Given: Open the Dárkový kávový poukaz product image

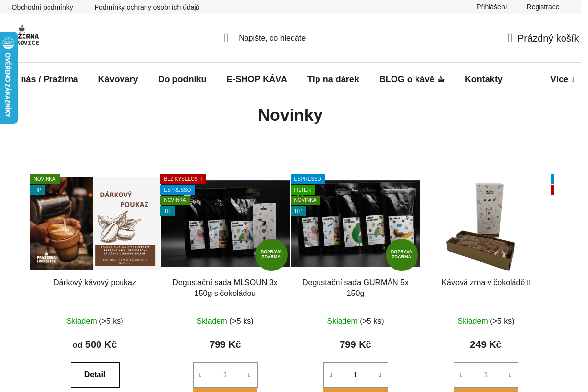Looking at the screenshot, I should (95, 223).
